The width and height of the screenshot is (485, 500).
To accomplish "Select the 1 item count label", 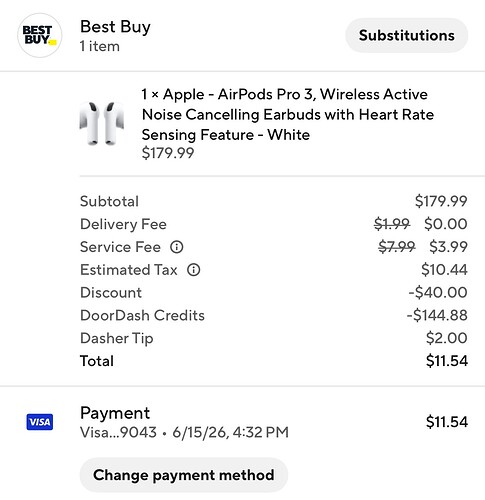I will [100, 46].
